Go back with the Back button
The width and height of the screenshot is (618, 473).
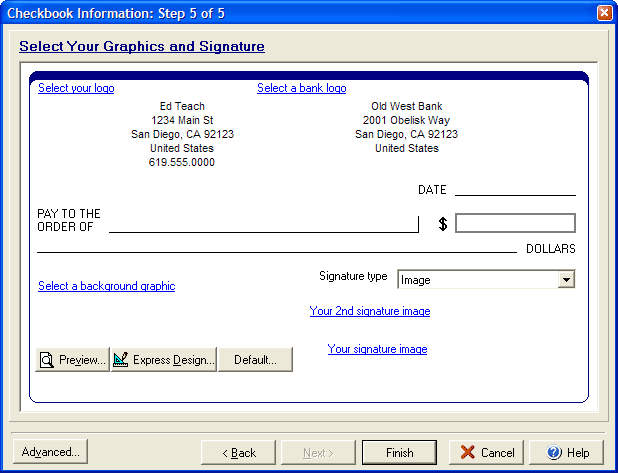pyautogui.click(x=238, y=453)
